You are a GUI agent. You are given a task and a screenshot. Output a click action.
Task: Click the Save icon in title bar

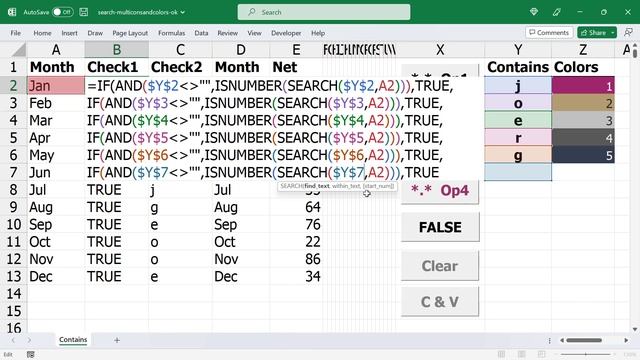pyautogui.click(x=84, y=12)
